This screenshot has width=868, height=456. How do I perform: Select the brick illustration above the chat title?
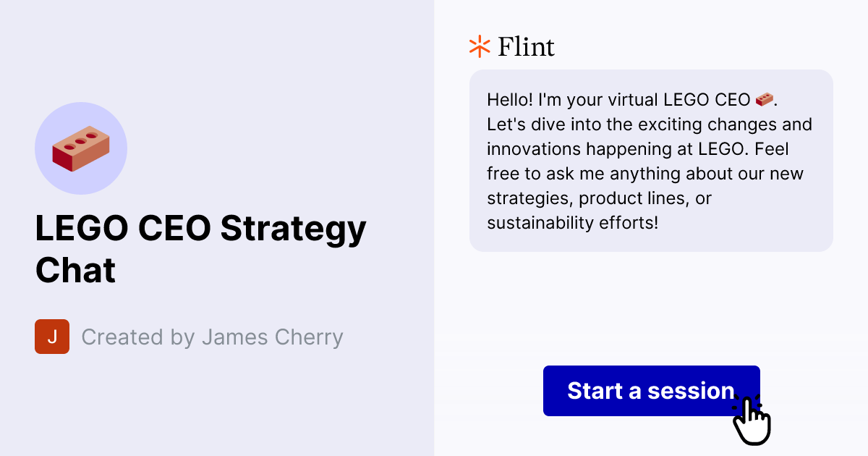click(x=81, y=147)
